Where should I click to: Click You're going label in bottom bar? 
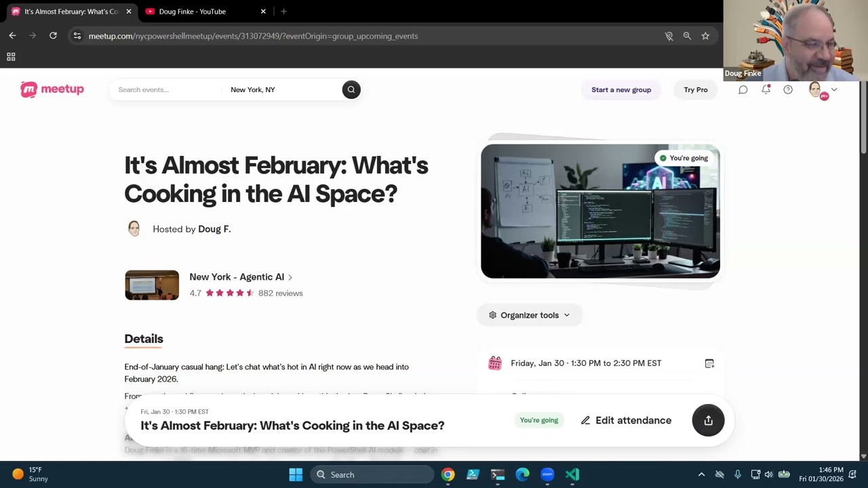(x=539, y=420)
